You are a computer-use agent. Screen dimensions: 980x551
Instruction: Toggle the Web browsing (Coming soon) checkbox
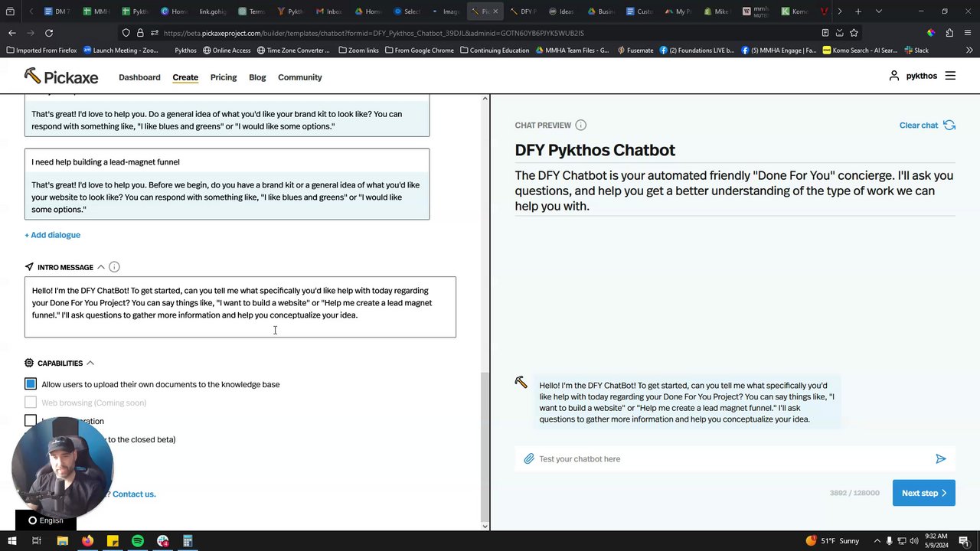[31, 403]
